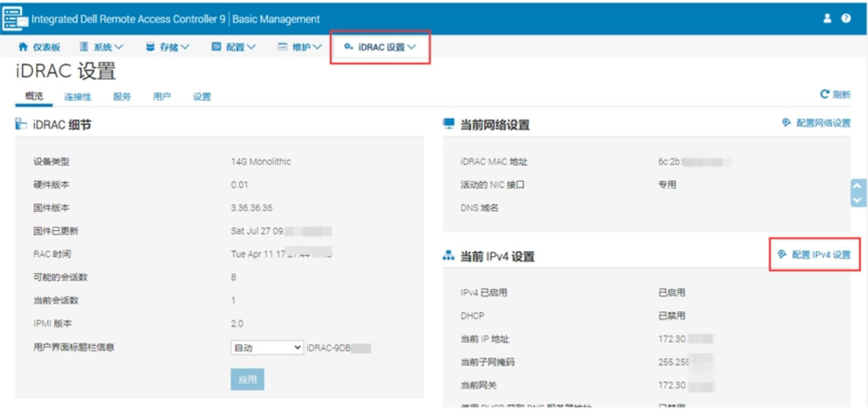Open the user account icon
The height and width of the screenshot is (416, 868).
[828, 18]
